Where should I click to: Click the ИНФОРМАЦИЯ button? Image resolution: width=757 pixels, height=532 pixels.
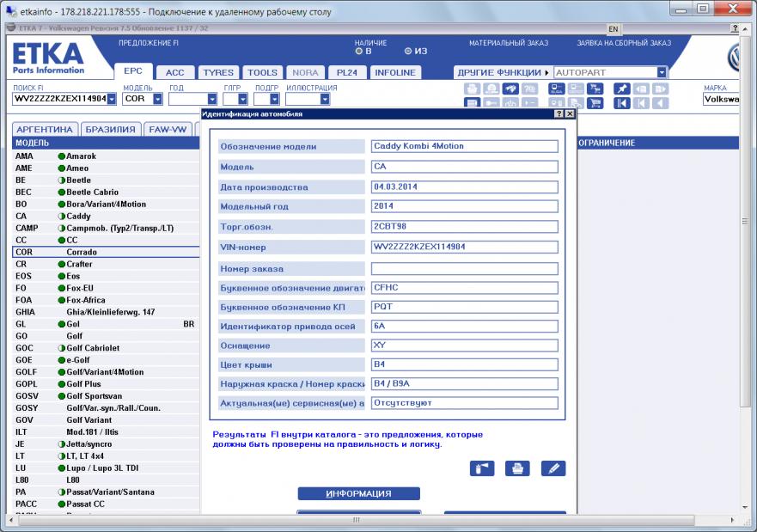point(358,493)
